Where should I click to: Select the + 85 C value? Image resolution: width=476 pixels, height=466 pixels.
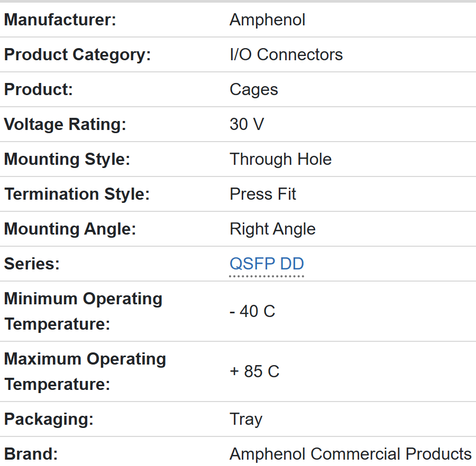(x=254, y=371)
